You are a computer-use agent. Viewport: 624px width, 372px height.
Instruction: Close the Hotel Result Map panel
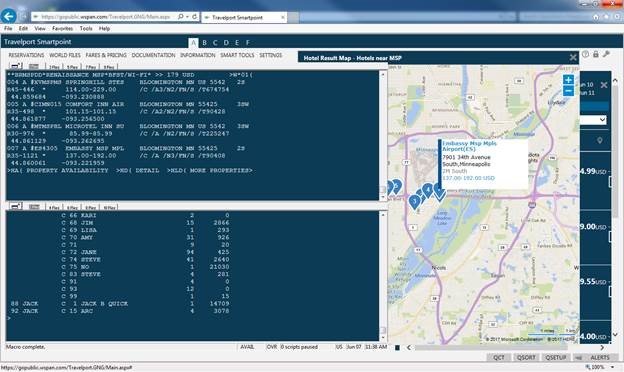point(573,58)
